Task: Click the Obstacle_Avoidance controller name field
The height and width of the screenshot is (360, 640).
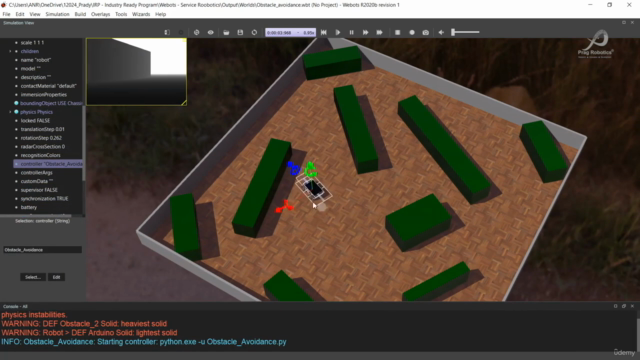Action: click(x=42, y=250)
